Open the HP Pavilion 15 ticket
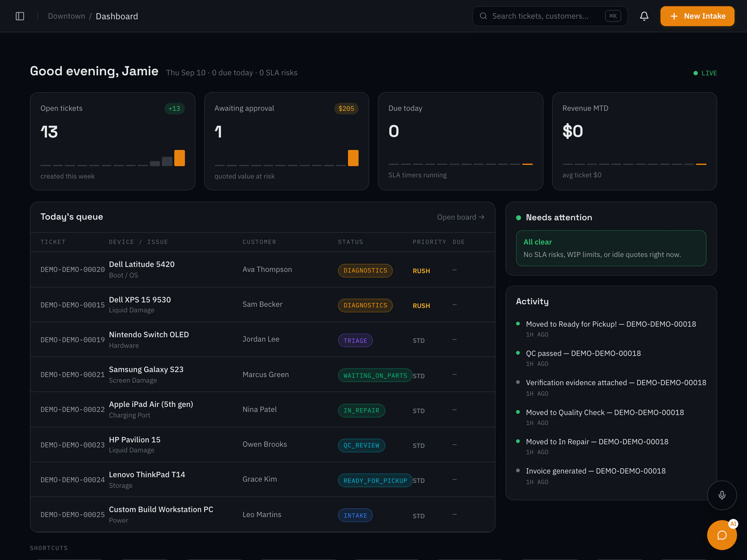747x560 pixels. point(263,445)
